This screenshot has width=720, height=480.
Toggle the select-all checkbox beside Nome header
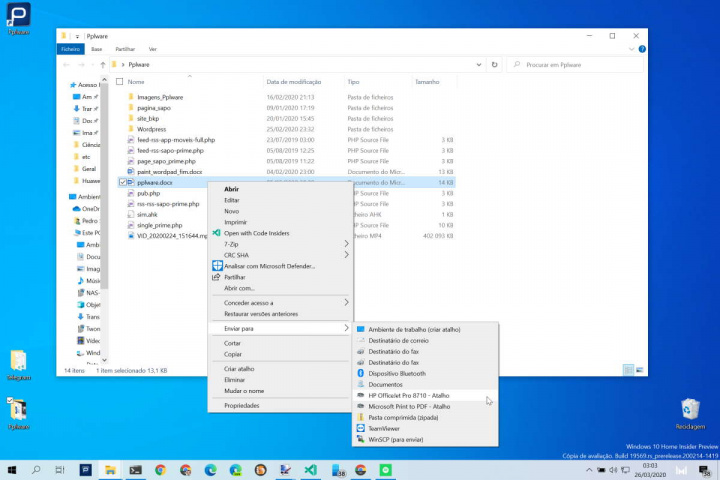click(x=120, y=81)
